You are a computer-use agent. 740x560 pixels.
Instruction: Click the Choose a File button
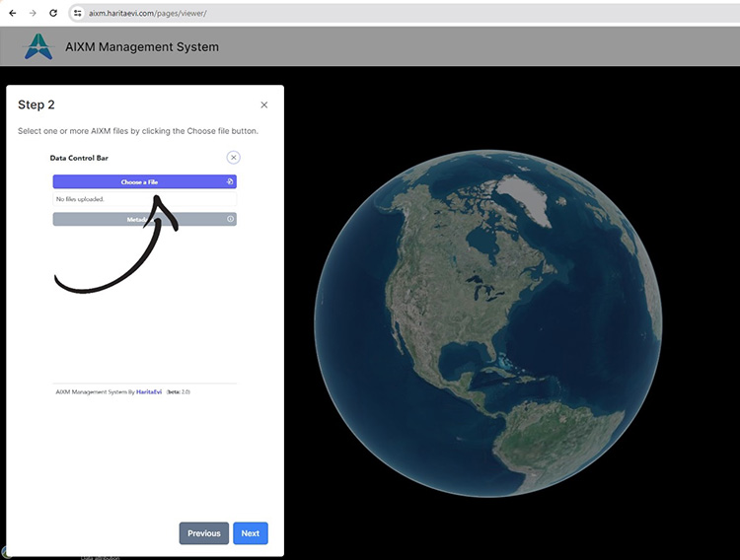pyautogui.click(x=139, y=181)
